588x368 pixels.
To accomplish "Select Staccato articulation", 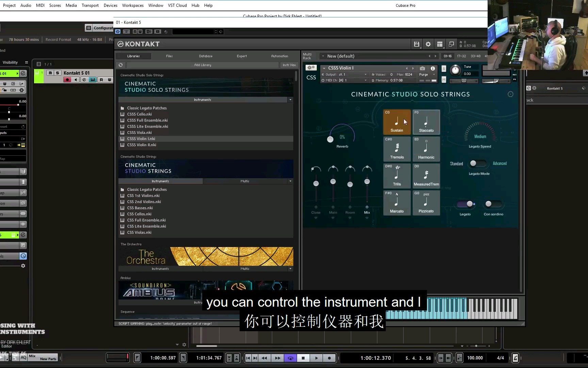I will point(426,122).
